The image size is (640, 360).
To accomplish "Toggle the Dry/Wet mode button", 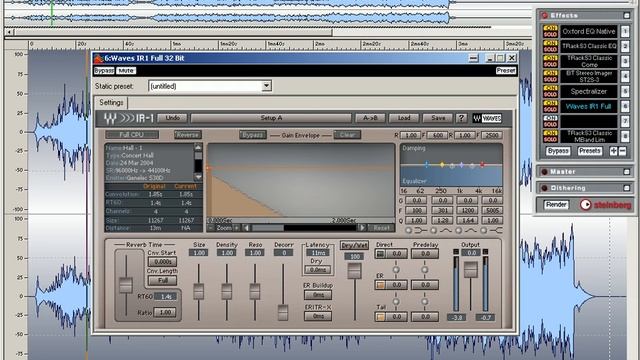I will pos(354,246).
